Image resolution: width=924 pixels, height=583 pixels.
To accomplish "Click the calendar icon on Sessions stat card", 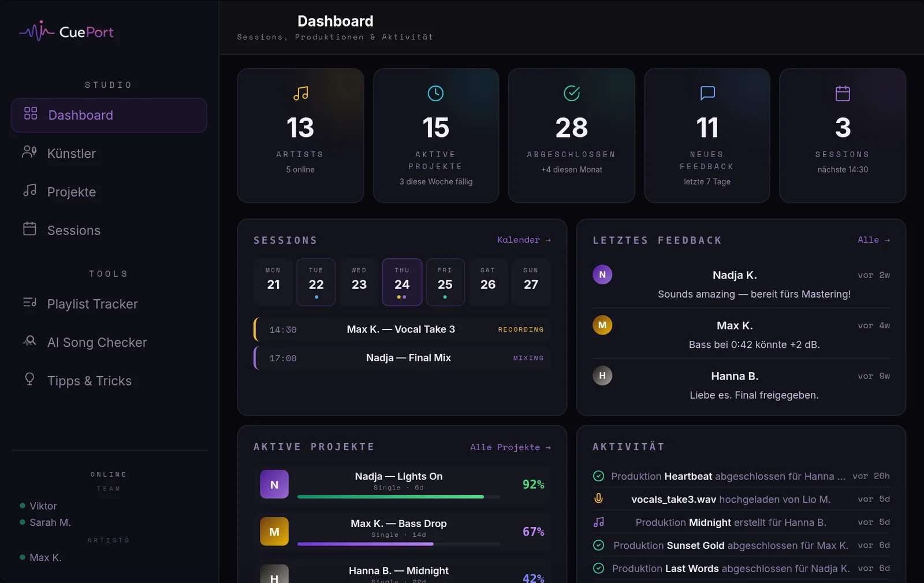I will pyautogui.click(x=843, y=93).
